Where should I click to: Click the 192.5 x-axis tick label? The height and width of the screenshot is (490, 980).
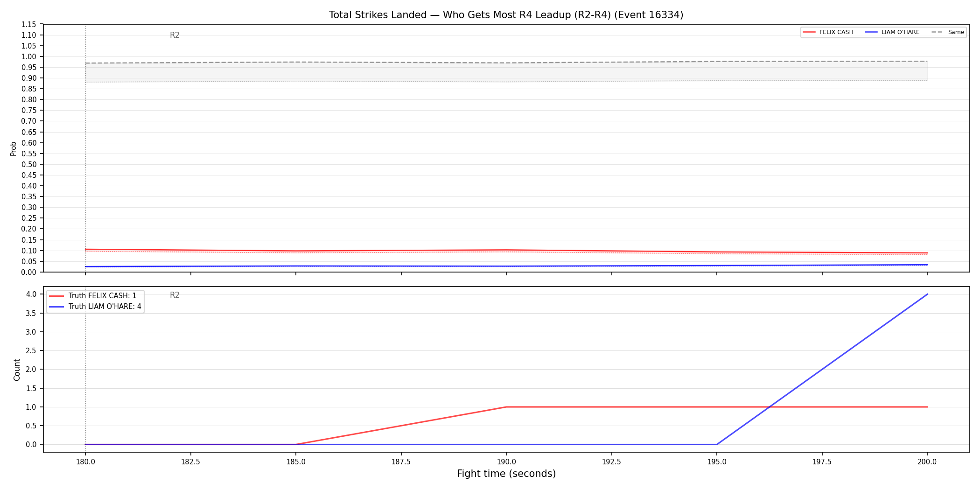[611, 462]
